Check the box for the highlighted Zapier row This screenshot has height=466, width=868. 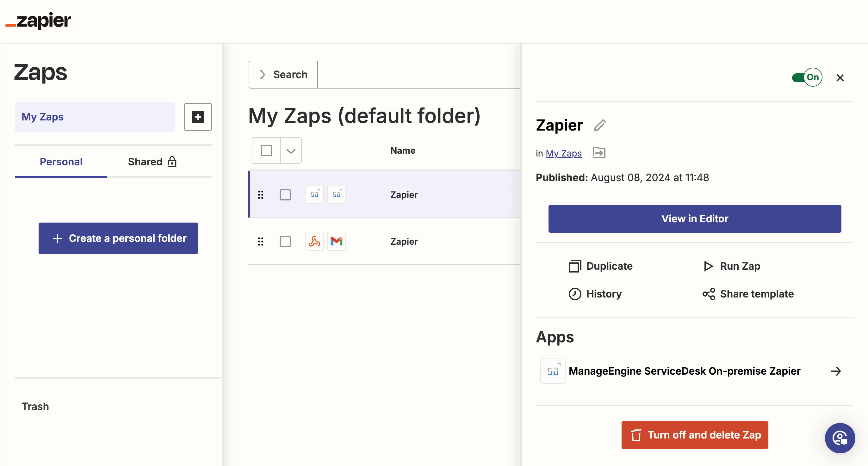coord(285,195)
